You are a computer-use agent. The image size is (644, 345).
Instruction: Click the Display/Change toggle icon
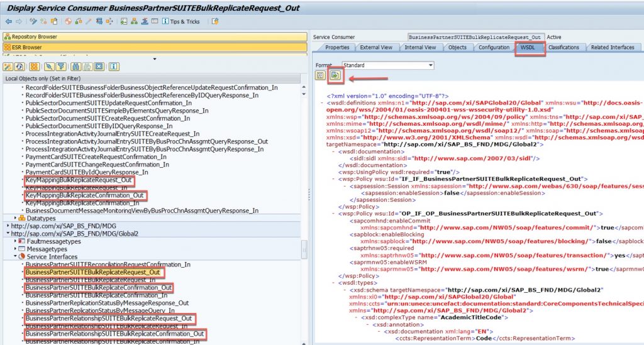click(33, 21)
